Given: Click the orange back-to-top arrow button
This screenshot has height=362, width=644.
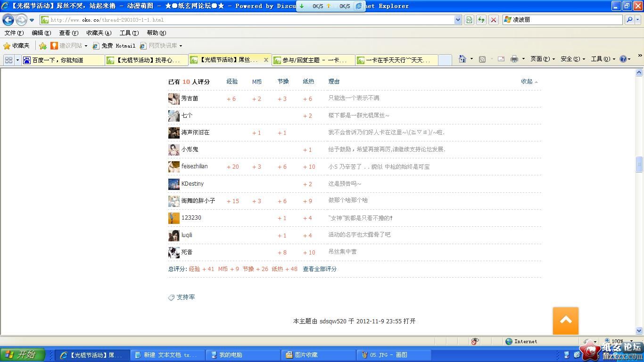Looking at the screenshot, I should point(565,321).
